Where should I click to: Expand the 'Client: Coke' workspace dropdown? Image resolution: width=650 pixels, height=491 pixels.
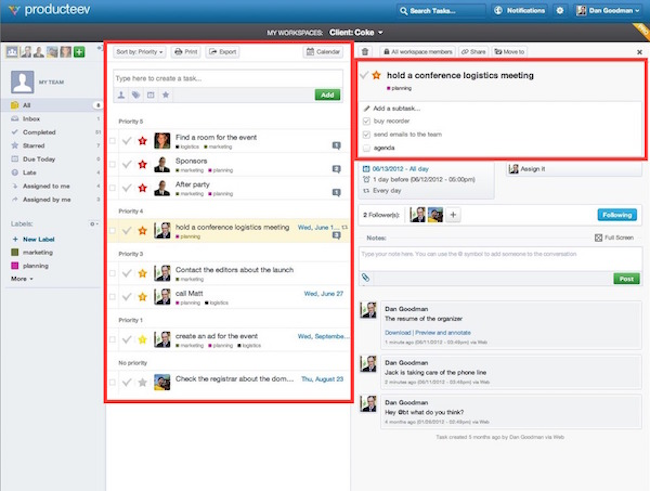(357, 33)
